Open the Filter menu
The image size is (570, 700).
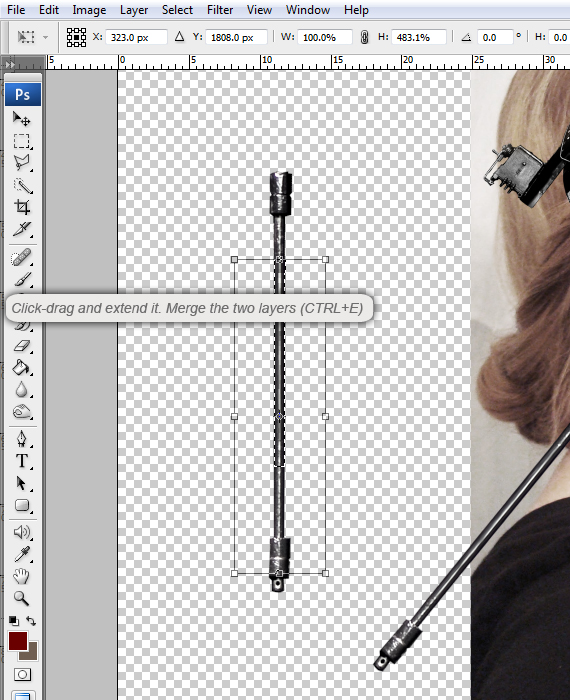(x=220, y=10)
